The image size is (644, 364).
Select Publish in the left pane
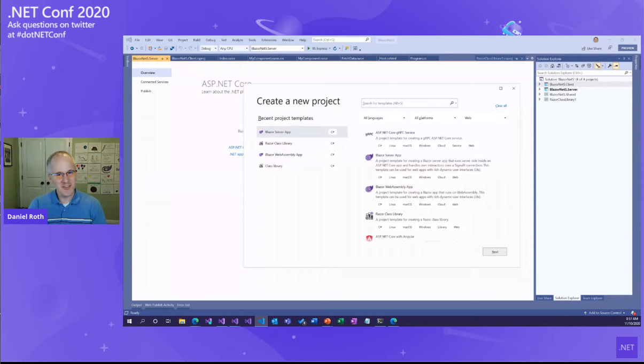pos(146,91)
